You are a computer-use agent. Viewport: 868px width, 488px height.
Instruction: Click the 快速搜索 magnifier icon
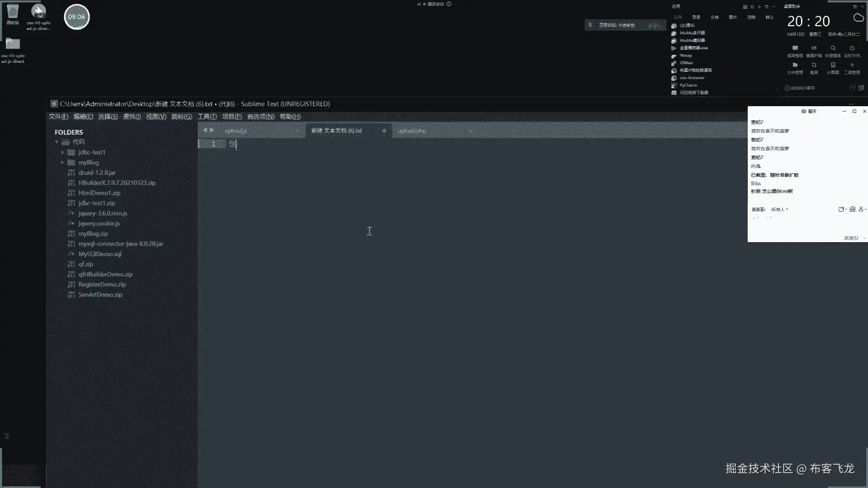coord(833,48)
